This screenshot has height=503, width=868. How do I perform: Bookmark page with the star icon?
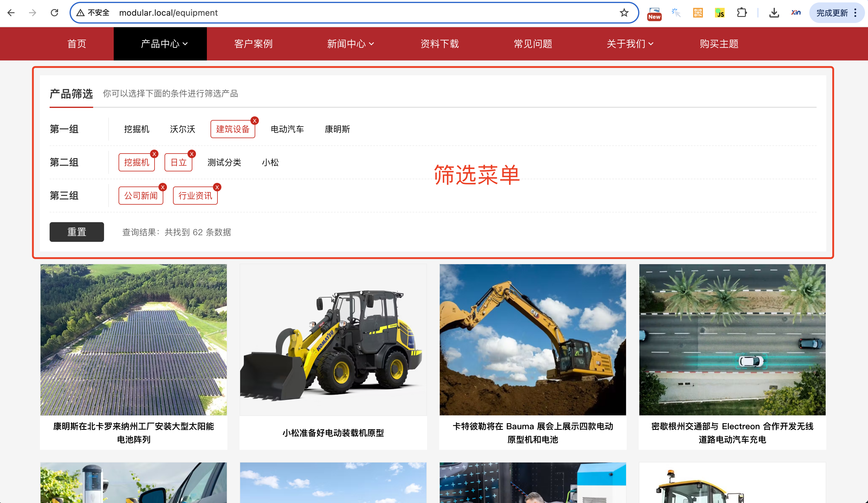coord(624,13)
